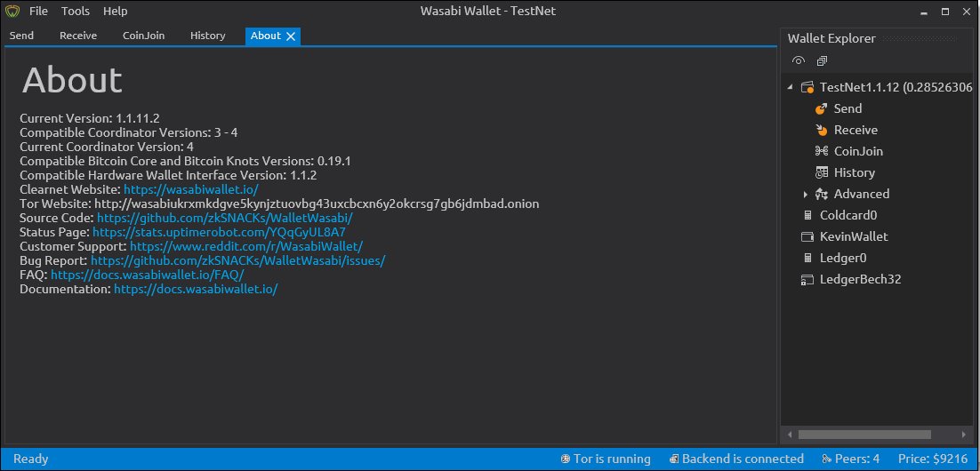Click 'Compatible Coordinator Versions: 3 - 4' text

click(129, 132)
